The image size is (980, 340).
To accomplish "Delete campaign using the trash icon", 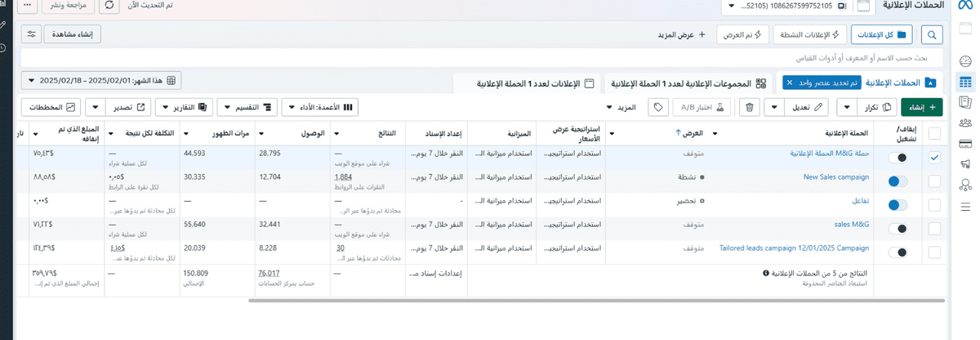I will (x=750, y=107).
